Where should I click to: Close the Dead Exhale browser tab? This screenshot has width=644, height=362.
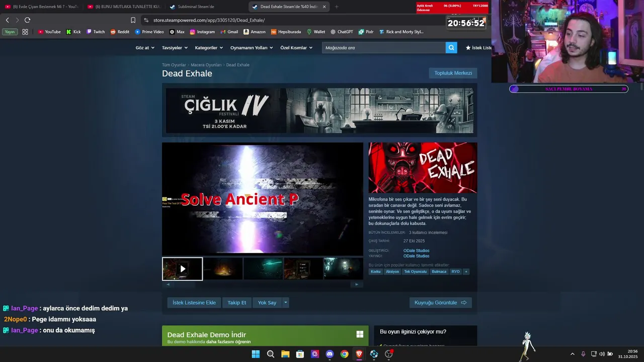pos(324,7)
